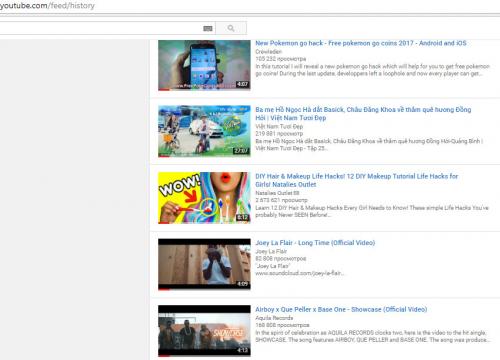
Task: Click the 27:07 duration badge on bicycle thumbnail
Action: (241, 151)
